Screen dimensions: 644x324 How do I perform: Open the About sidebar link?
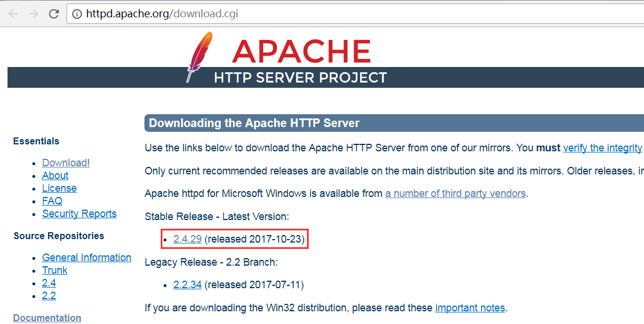55,176
